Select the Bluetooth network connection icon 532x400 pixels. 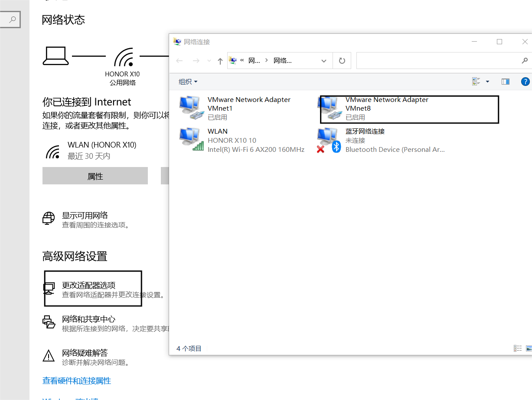click(x=329, y=140)
